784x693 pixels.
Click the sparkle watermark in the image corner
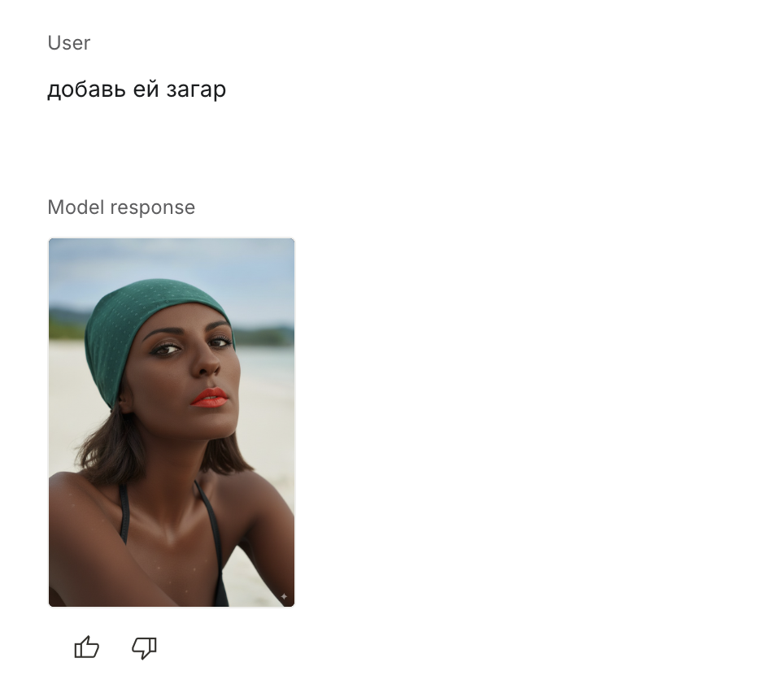point(284,596)
